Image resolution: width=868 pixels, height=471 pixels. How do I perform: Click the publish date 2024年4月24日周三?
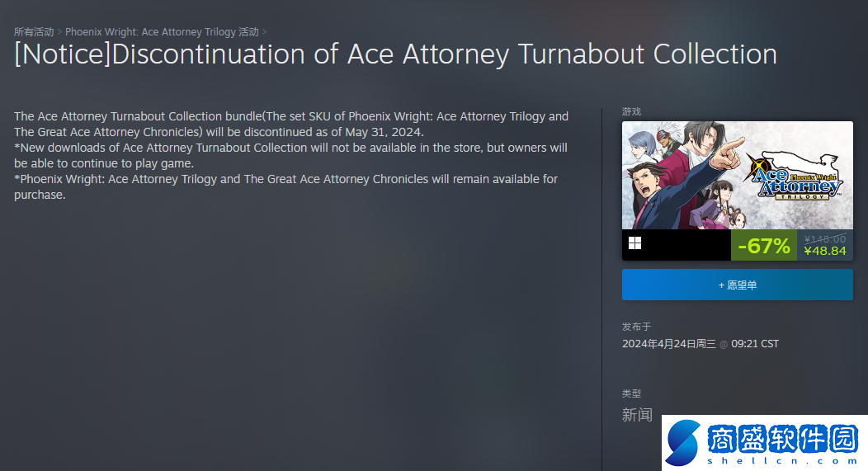click(x=668, y=344)
